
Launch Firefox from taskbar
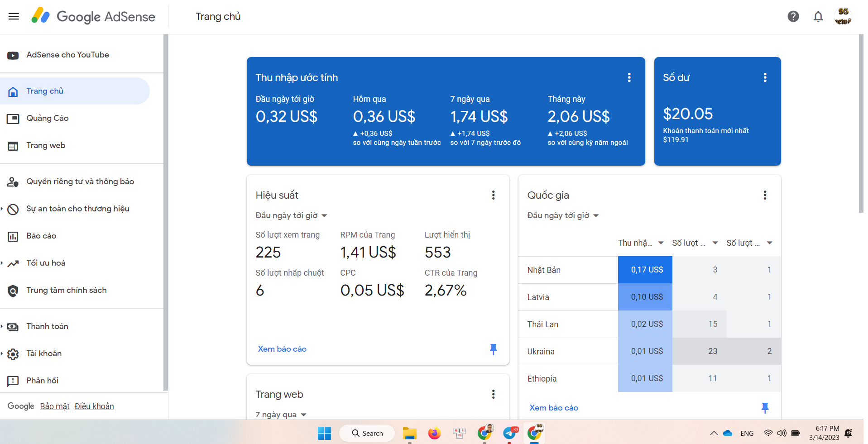434,433
